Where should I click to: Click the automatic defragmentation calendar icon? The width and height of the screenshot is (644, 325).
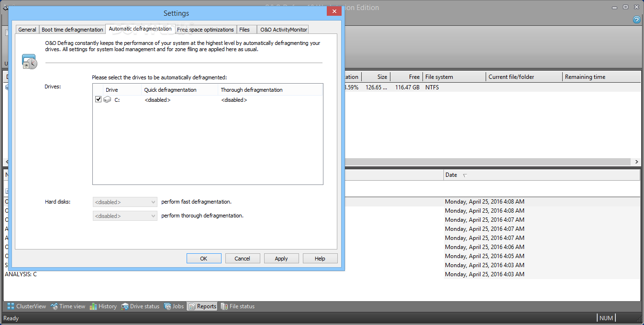pos(29,62)
